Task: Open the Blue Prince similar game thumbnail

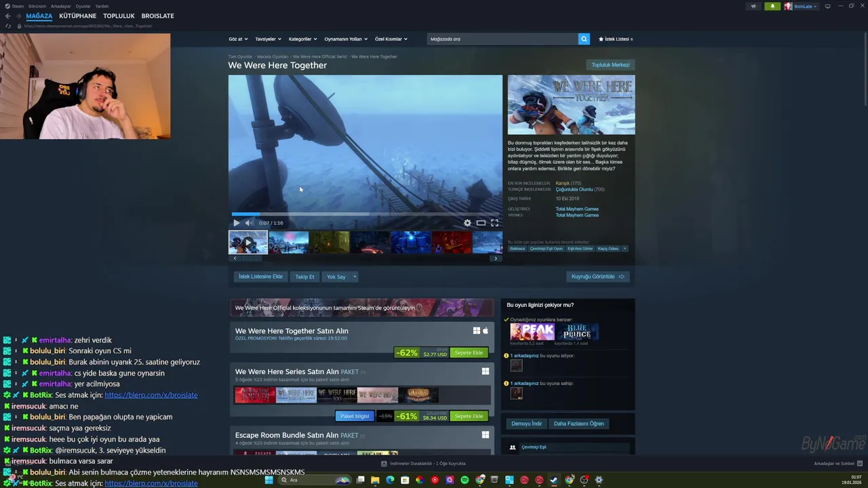Action: coord(577,331)
